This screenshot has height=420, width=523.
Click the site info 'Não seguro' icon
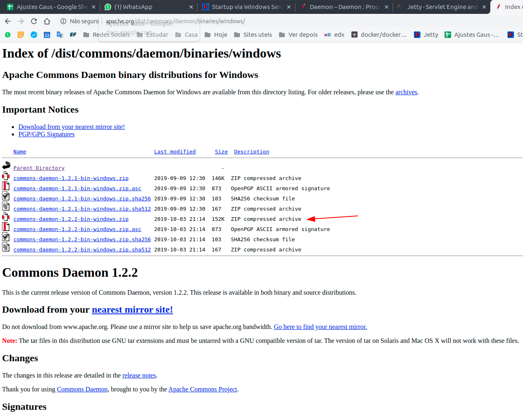tap(63, 21)
